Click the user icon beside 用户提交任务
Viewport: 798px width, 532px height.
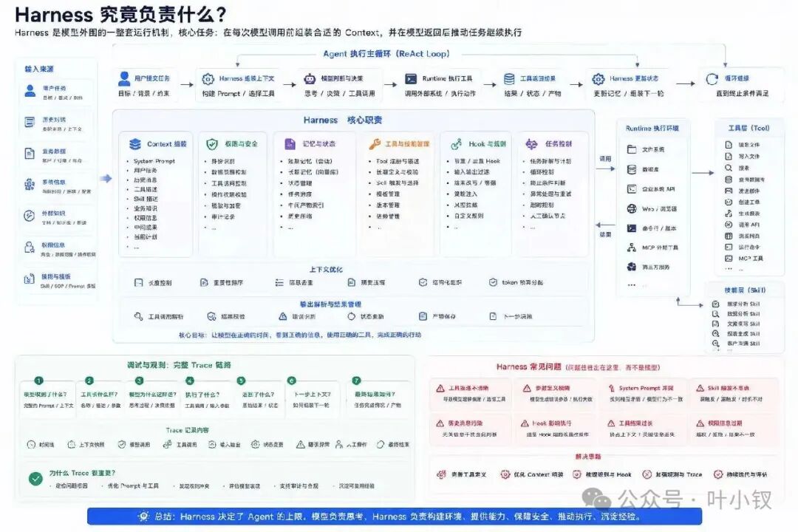pos(124,79)
